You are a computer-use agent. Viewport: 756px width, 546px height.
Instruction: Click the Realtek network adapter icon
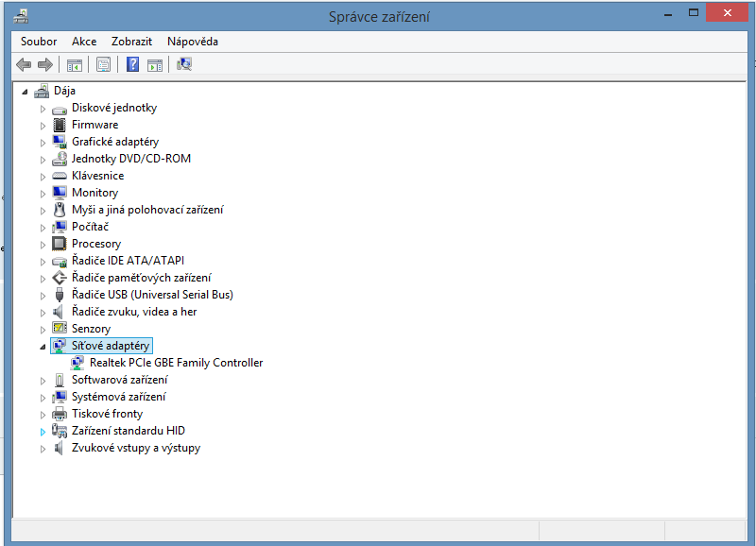click(77, 363)
